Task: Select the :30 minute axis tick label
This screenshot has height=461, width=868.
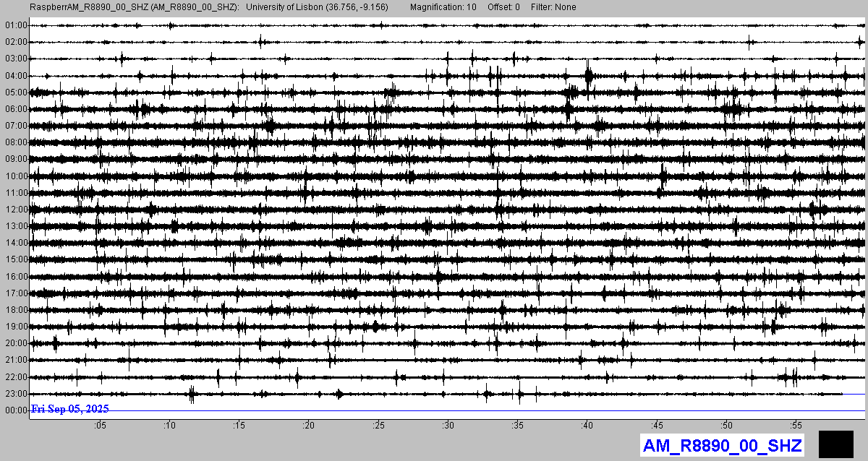Action: tap(448, 425)
